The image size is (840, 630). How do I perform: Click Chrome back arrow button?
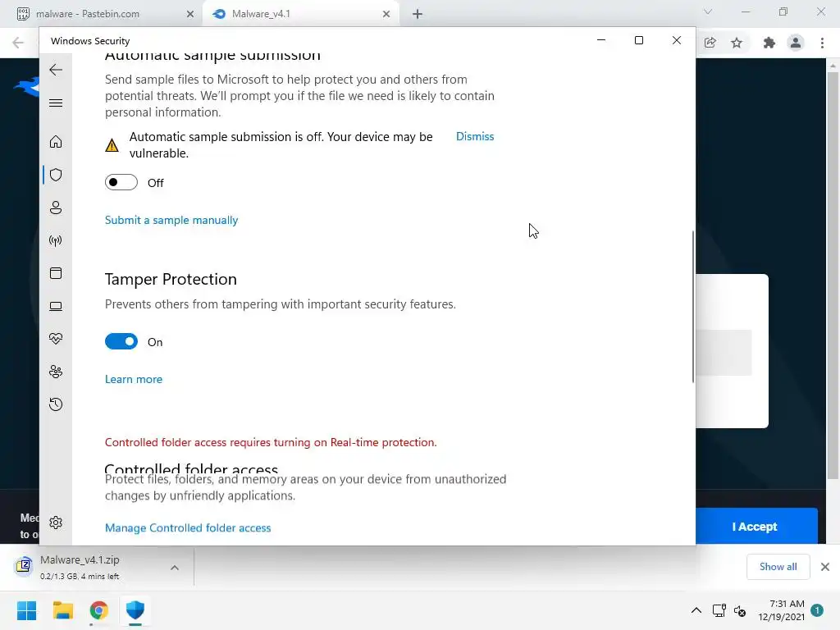(x=18, y=43)
